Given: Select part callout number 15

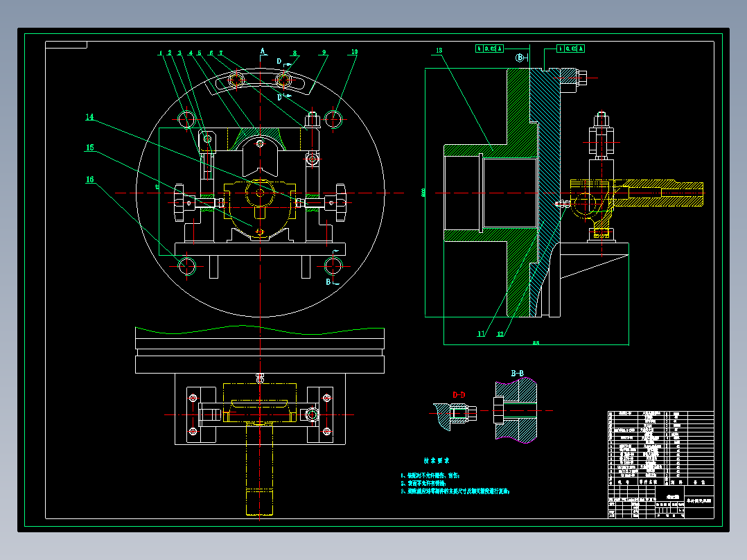Looking at the screenshot, I should [x=89, y=147].
